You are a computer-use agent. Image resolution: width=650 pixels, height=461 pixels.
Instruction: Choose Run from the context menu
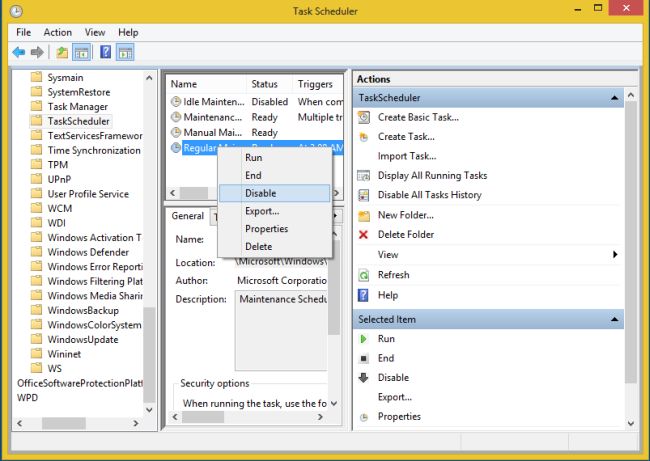(x=275, y=158)
